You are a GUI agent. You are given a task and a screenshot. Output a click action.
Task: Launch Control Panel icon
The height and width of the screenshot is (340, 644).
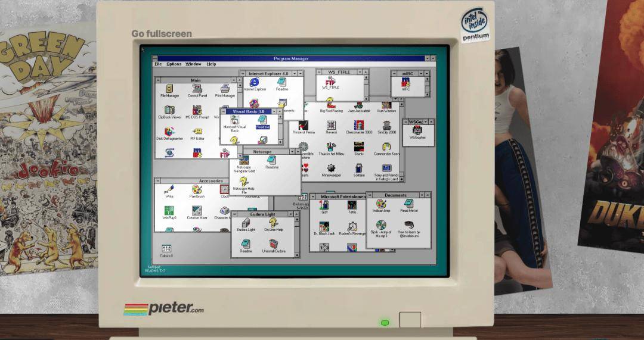pyautogui.click(x=197, y=91)
